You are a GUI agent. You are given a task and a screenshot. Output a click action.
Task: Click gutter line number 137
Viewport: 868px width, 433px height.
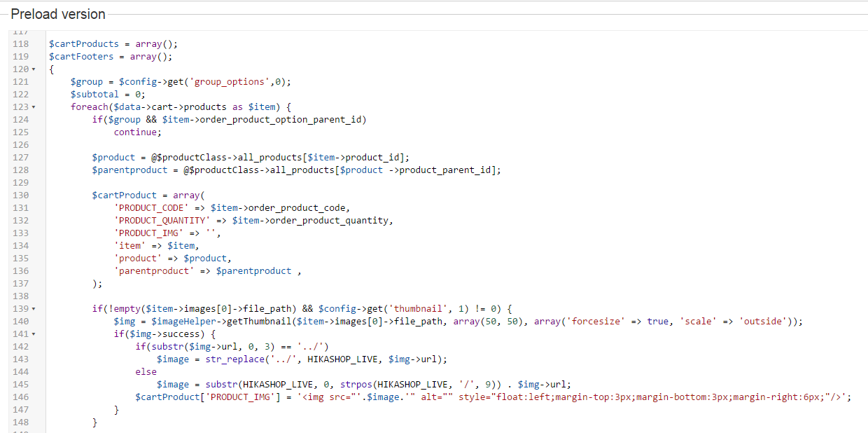tap(20, 283)
